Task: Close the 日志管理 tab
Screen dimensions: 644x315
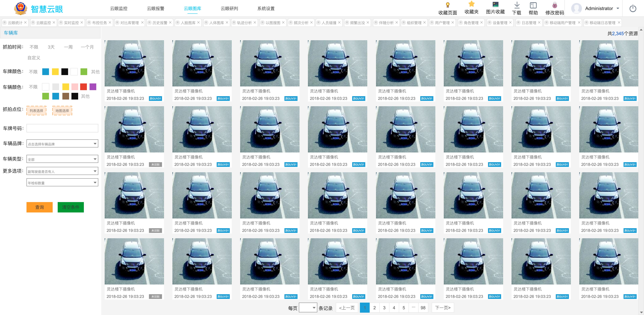Action: (x=539, y=22)
